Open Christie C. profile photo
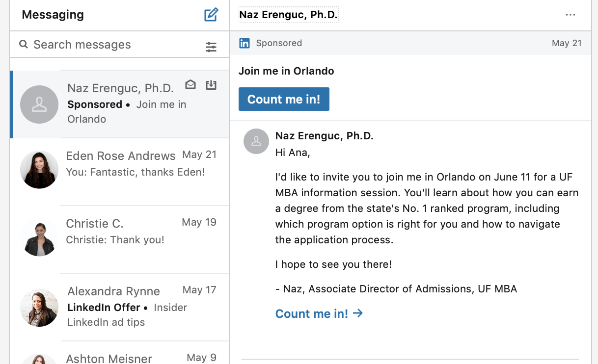The width and height of the screenshot is (598, 364). point(39,237)
